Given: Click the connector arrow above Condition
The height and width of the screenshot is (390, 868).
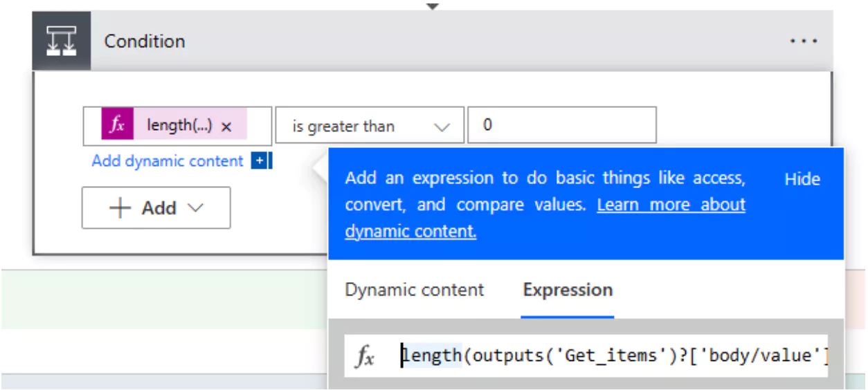Looking at the screenshot, I should (433, 6).
